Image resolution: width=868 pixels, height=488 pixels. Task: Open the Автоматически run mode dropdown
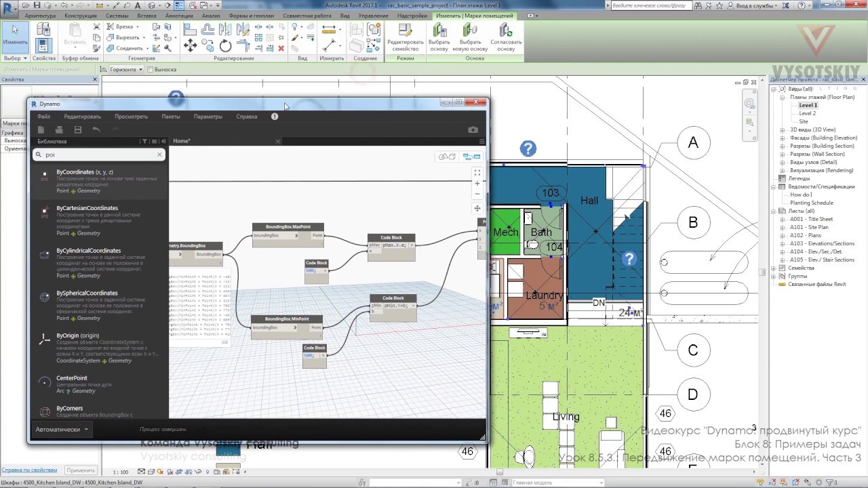[x=62, y=429]
